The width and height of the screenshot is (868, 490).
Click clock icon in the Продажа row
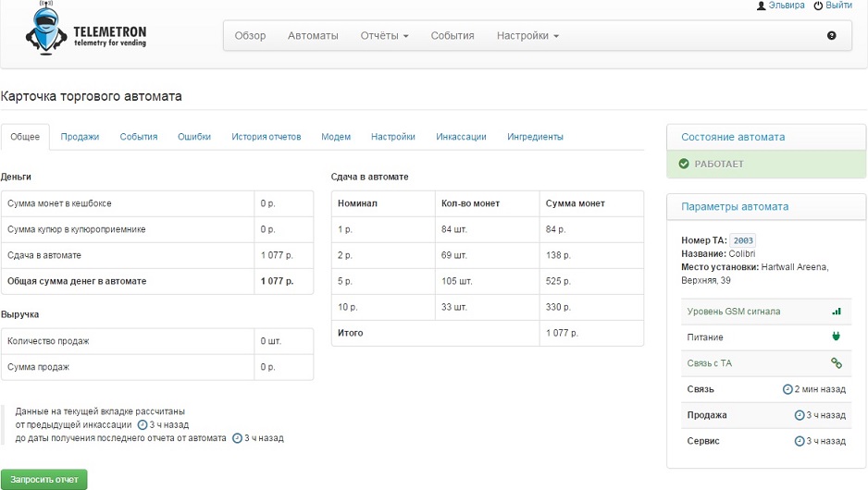800,415
